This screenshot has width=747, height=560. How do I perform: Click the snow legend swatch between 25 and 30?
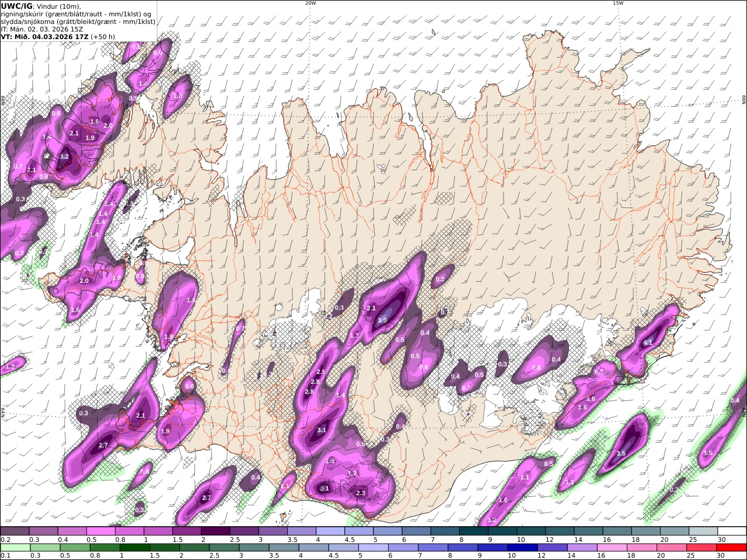click(x=704, y=531)
